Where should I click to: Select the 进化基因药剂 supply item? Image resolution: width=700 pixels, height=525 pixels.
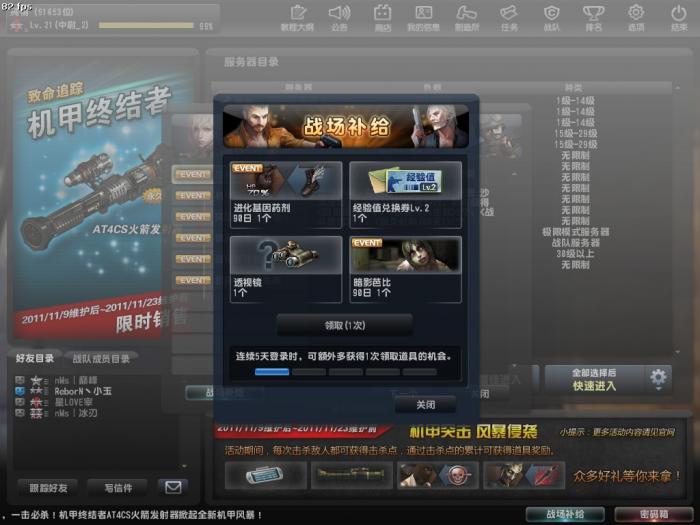[286, 194]
